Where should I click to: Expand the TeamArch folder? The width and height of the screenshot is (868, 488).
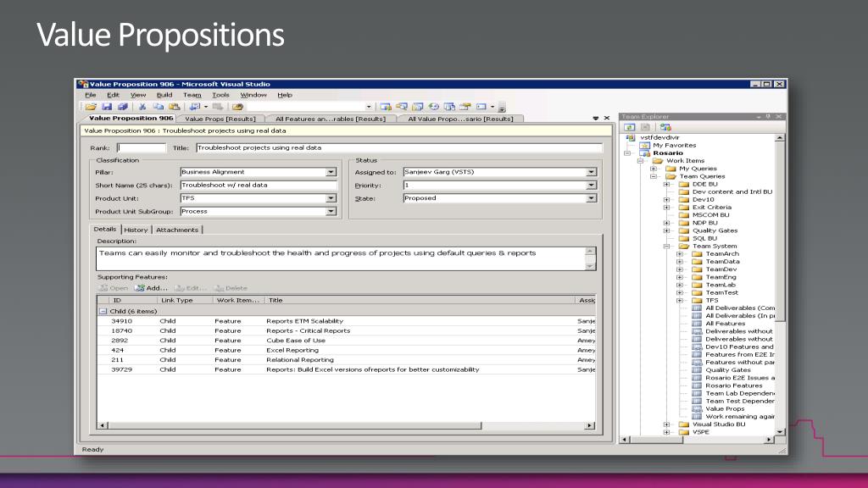point(680,254)
